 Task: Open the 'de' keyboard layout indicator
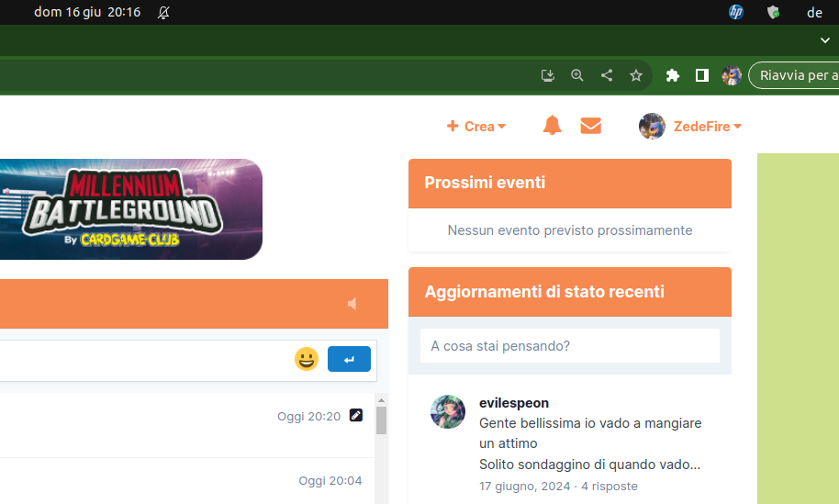[x=814, y=12]
